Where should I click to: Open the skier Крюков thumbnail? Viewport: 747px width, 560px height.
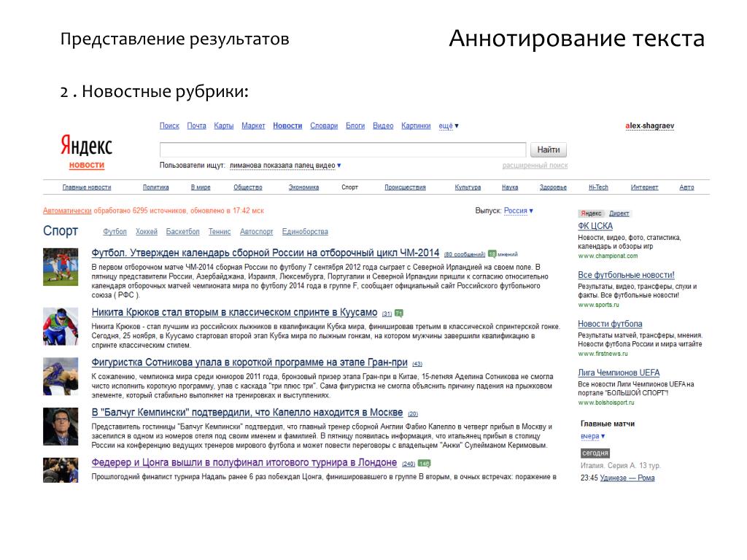[61, 326]
